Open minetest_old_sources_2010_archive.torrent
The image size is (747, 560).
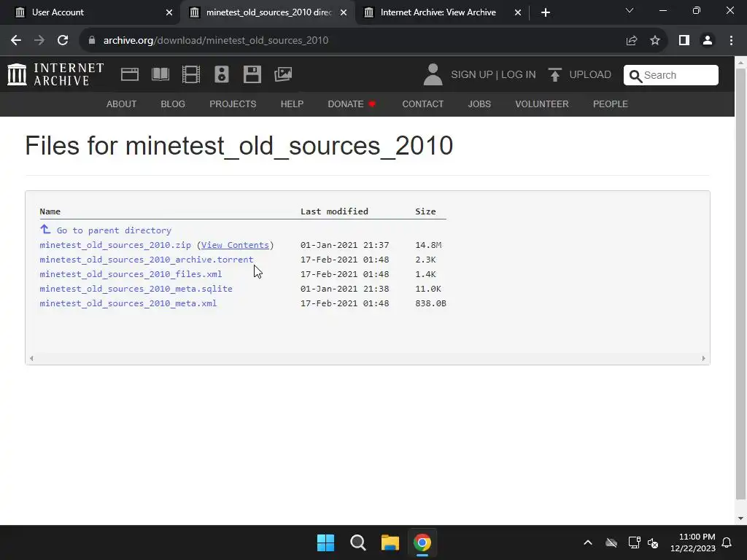146,260
